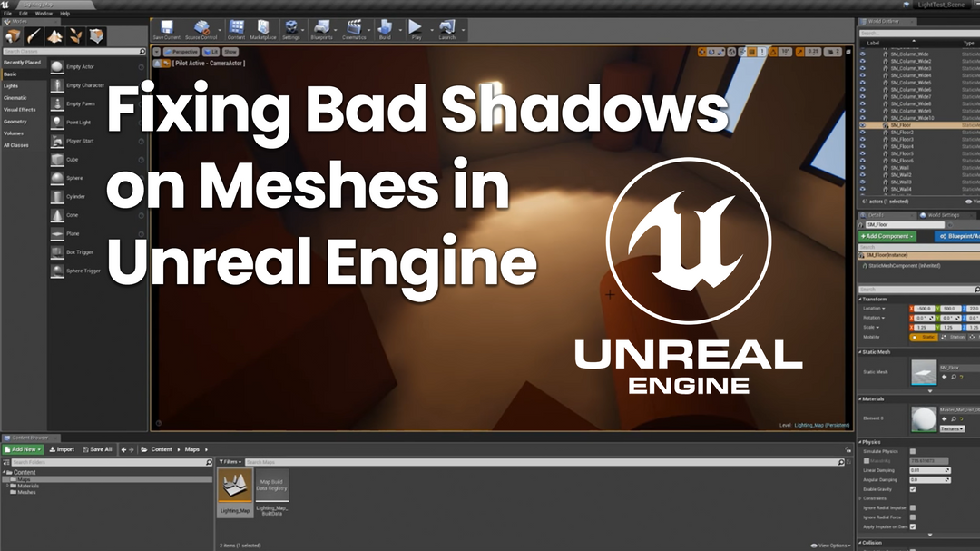Click the Build icon to build lighting
The height and width of the screenshot is (551, 980).
386,28
